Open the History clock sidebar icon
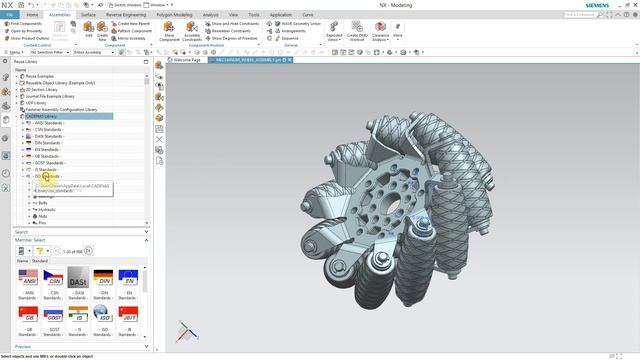Screen dimensions: 640x360 [x=6, y=173]
